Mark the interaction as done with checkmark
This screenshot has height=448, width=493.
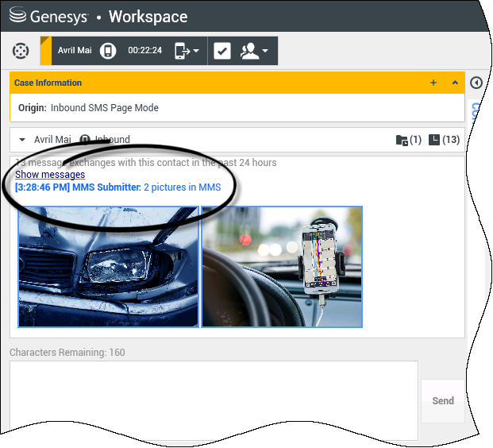click(222, 51)
